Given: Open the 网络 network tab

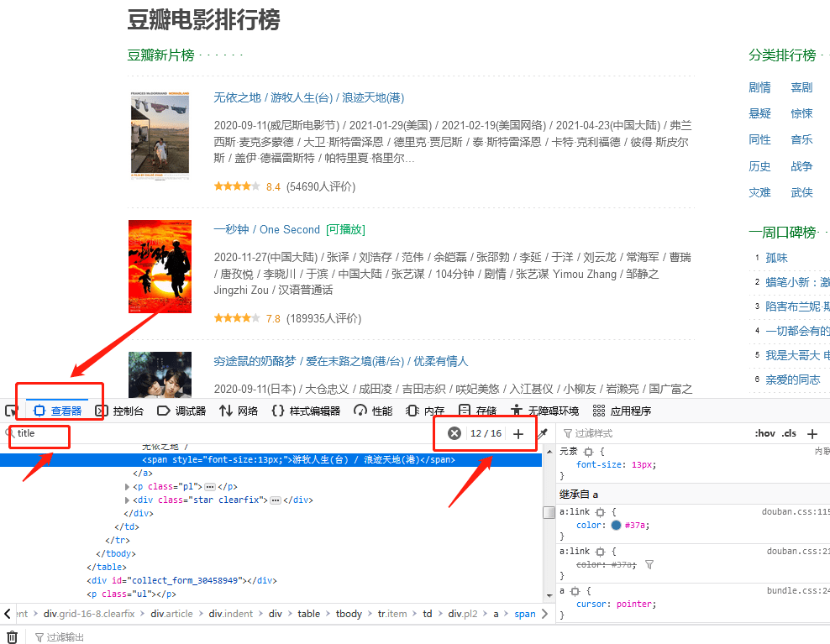Looking at the screenshot, I should point(239,411).
